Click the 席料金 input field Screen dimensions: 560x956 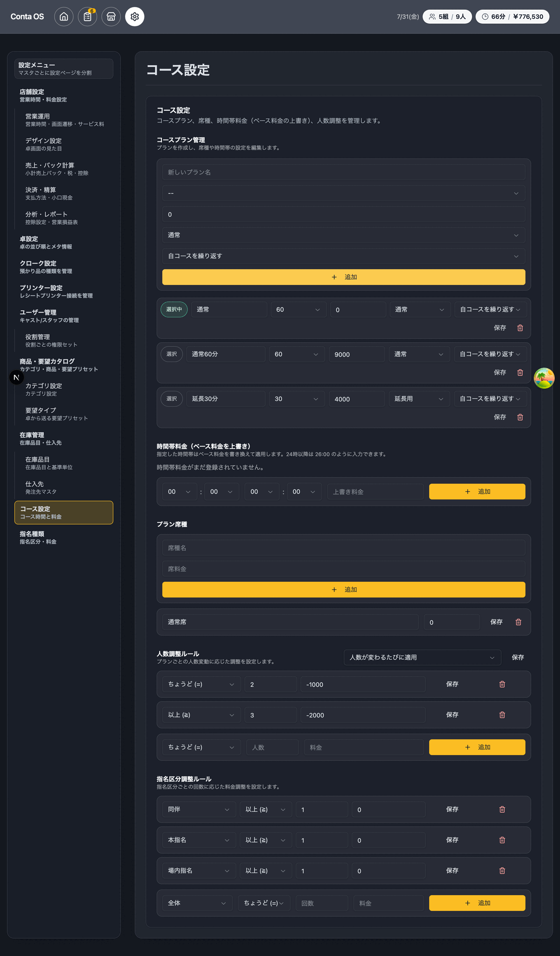(344, 569)
